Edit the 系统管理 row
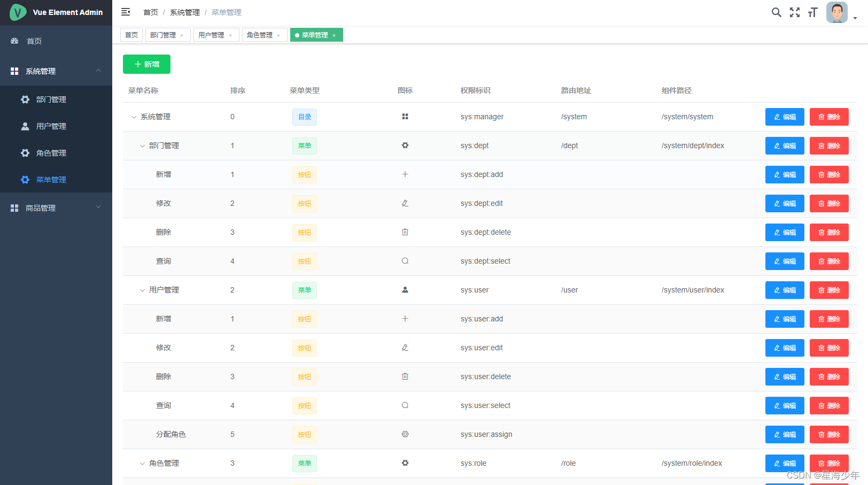Screen dimensions: 868x485 785,117
